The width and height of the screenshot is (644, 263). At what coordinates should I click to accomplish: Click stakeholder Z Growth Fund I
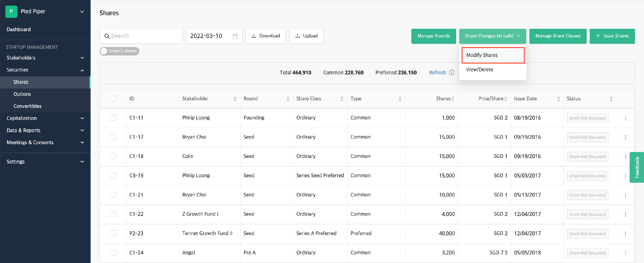(x=200, y=214)
